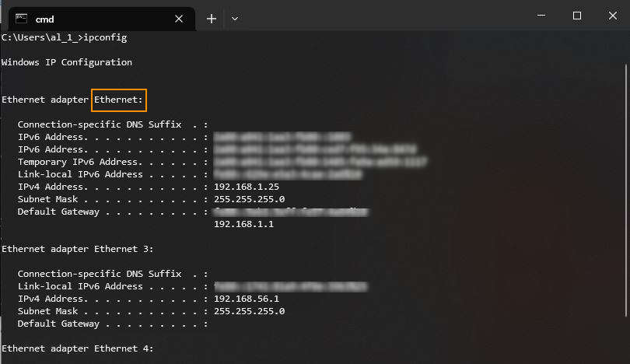
Task: Click the 'Temporary IPv6 Address' label
Action: [78, 162]
